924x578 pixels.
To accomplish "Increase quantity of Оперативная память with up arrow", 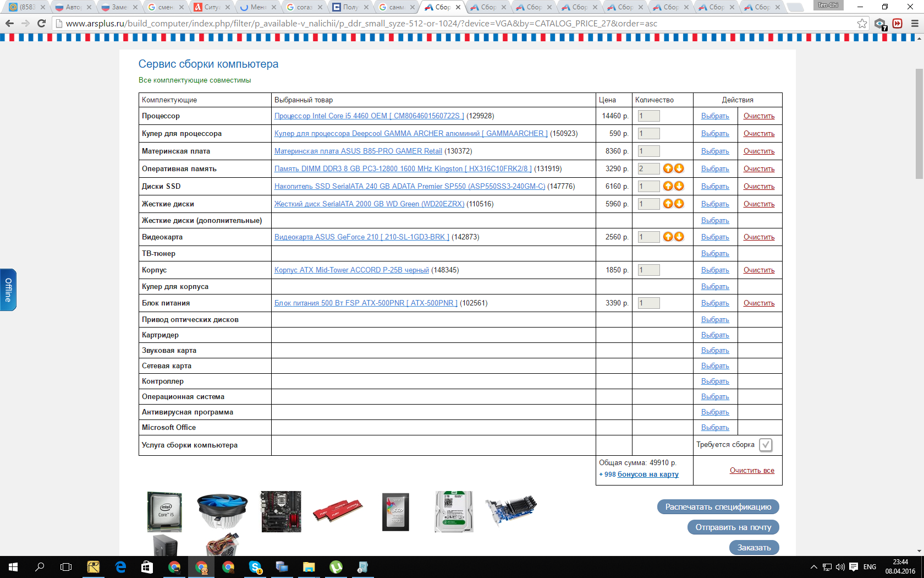I will [x=668, y=168].
